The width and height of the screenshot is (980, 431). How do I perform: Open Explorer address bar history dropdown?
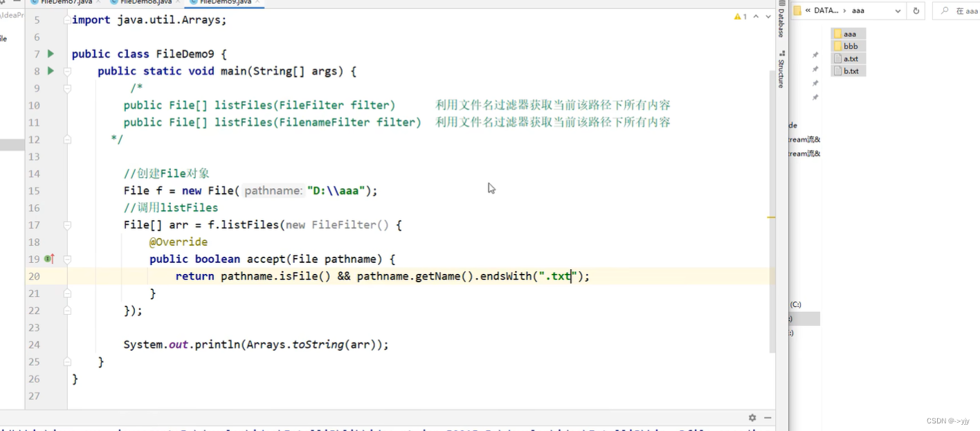[x=898, y=11]
